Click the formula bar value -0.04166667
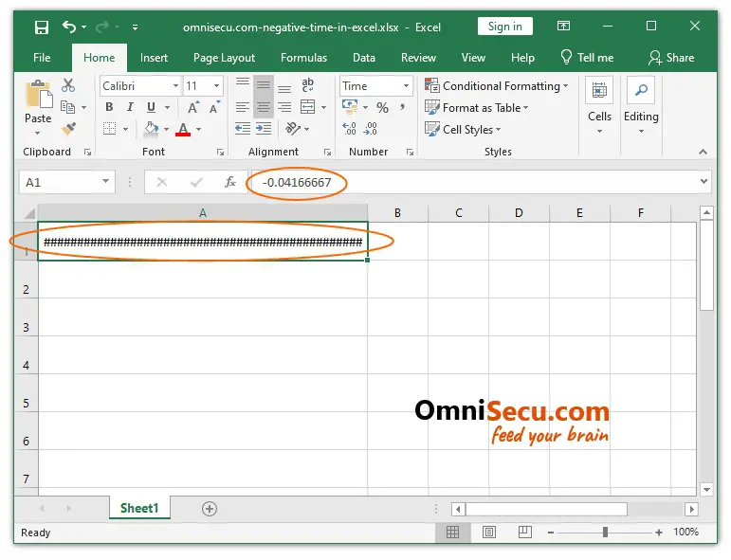 click(x=297, y=183)
